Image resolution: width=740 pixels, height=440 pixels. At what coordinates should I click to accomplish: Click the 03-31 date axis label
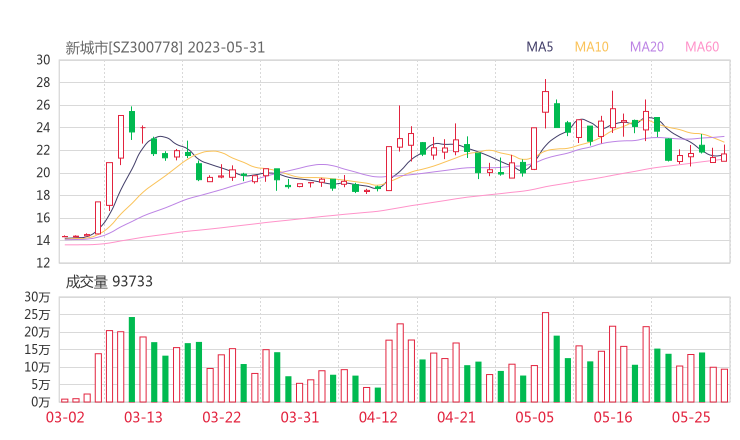pos(300,417)
